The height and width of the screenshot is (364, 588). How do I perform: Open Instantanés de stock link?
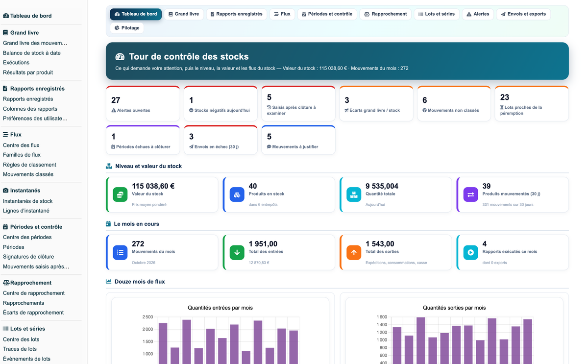27,201
